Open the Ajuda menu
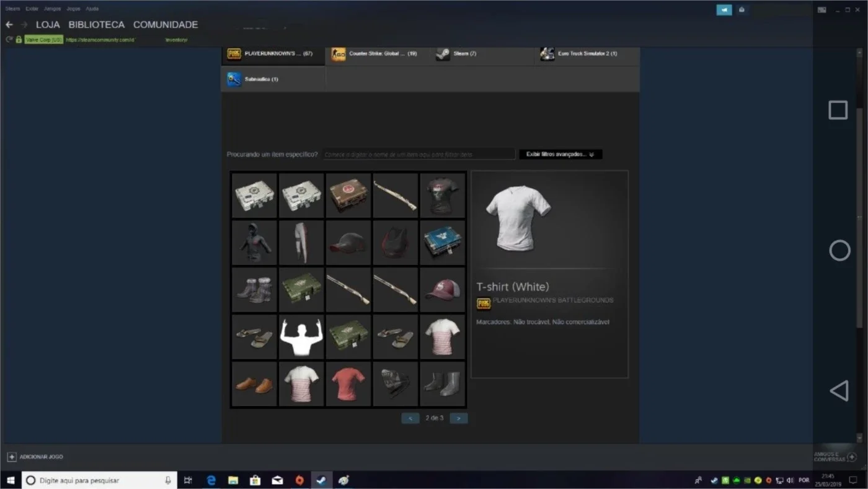Screen dimensions: 868x489 (x=92, y=9)
